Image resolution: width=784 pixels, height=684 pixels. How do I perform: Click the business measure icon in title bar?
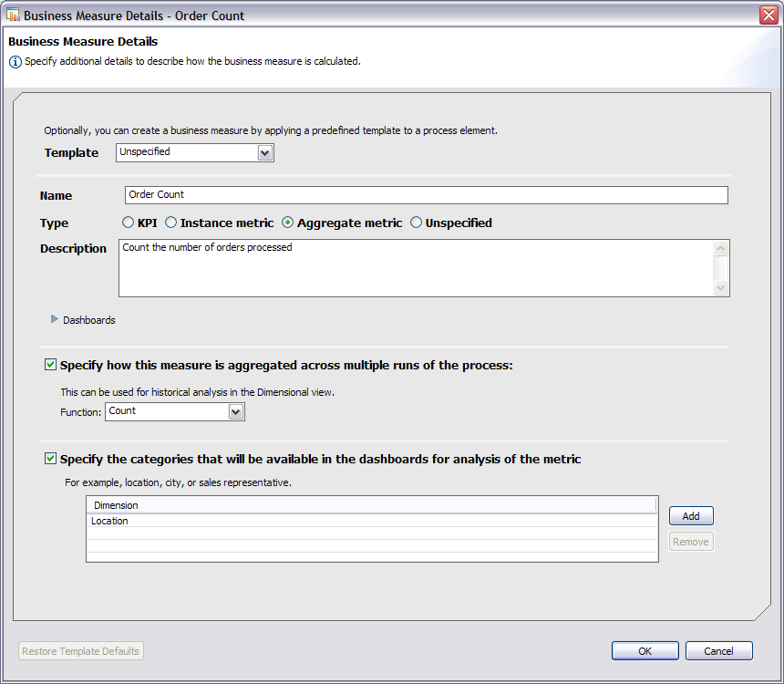13,15
